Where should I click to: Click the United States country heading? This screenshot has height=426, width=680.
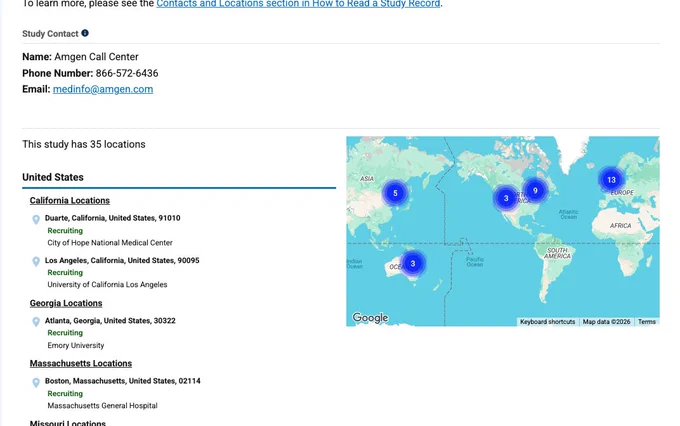click(53, 177)
